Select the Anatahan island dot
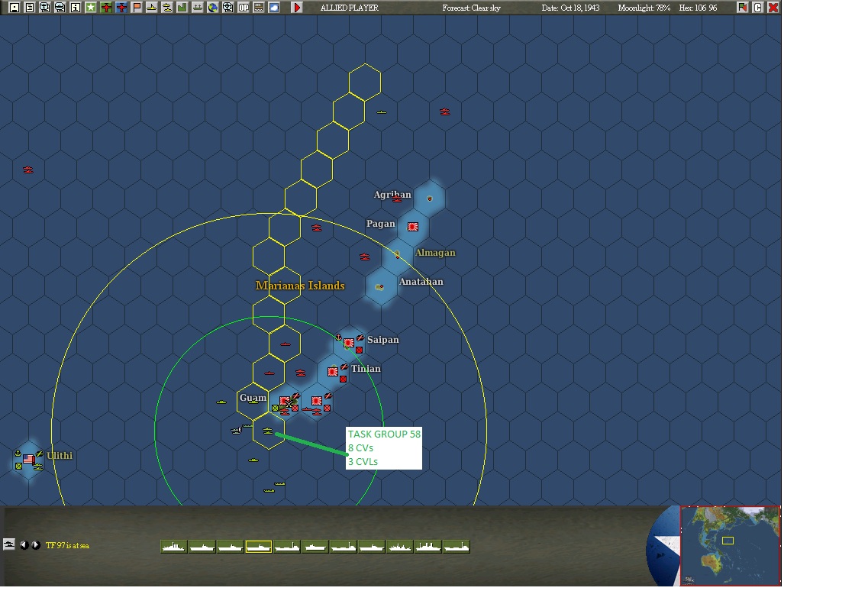Viewport: 868px width, 591px height. 379,287
